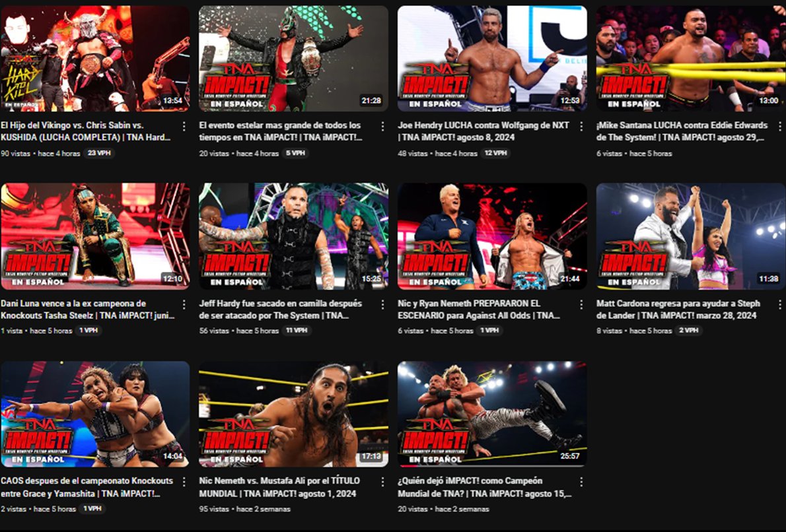Viewport: 786px width, 532px height.
Task: Open three-dot menu for CAOS Knockouts video
Action: tap(184, 481)
